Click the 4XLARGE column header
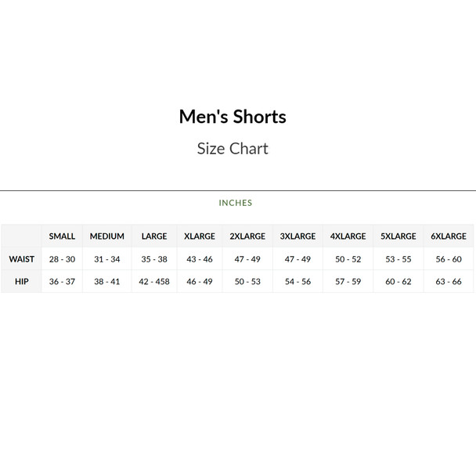The height and width of the screenshot is (476, 476). coord(348,236)
